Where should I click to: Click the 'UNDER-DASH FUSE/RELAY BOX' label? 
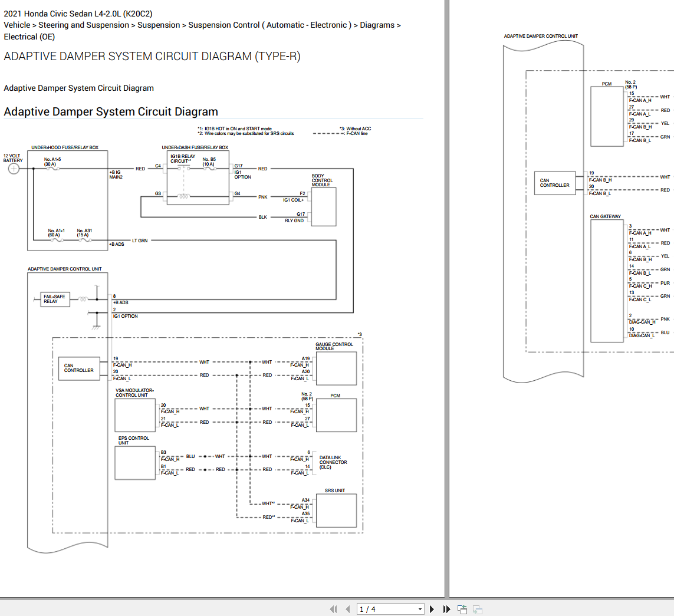click(195, 147)
